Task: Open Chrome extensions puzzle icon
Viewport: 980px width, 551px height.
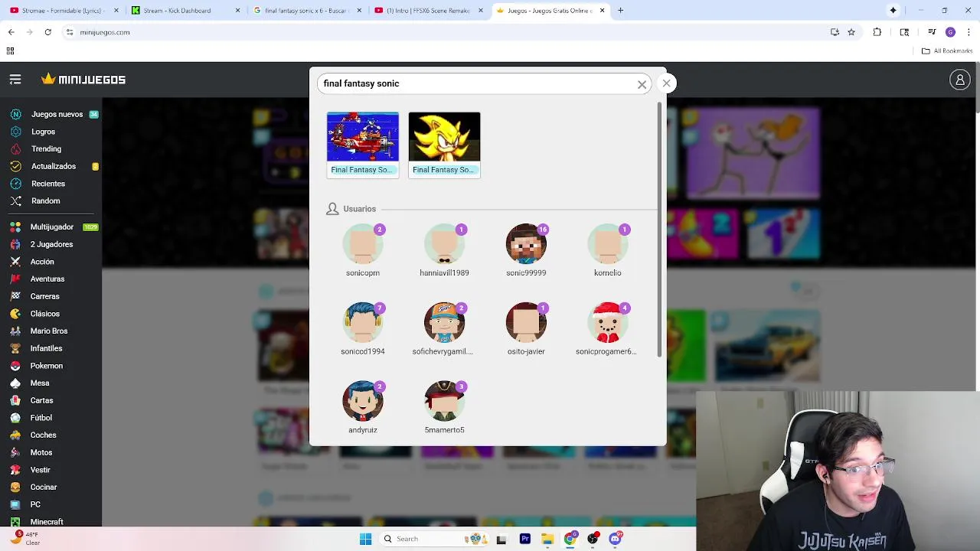Action: [x=877, y=32]
